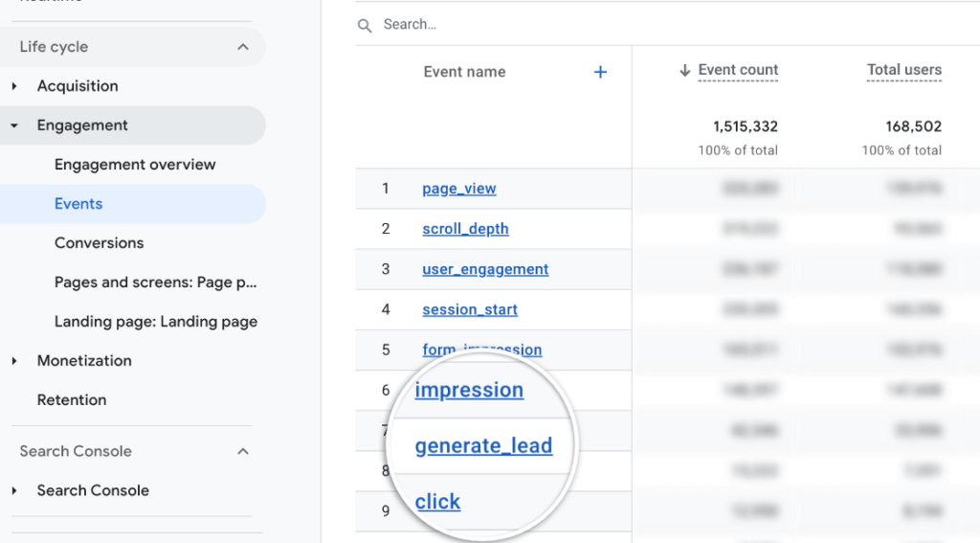Click the plus icon beside Event name
The height and width of the screenshot is (543, 980).
(x=600, y=72)
